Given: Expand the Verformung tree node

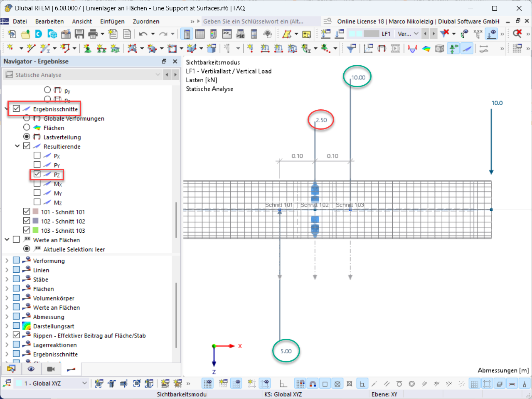Looking at the screenshot, I should pyautogui.click(x=7, y=261).
